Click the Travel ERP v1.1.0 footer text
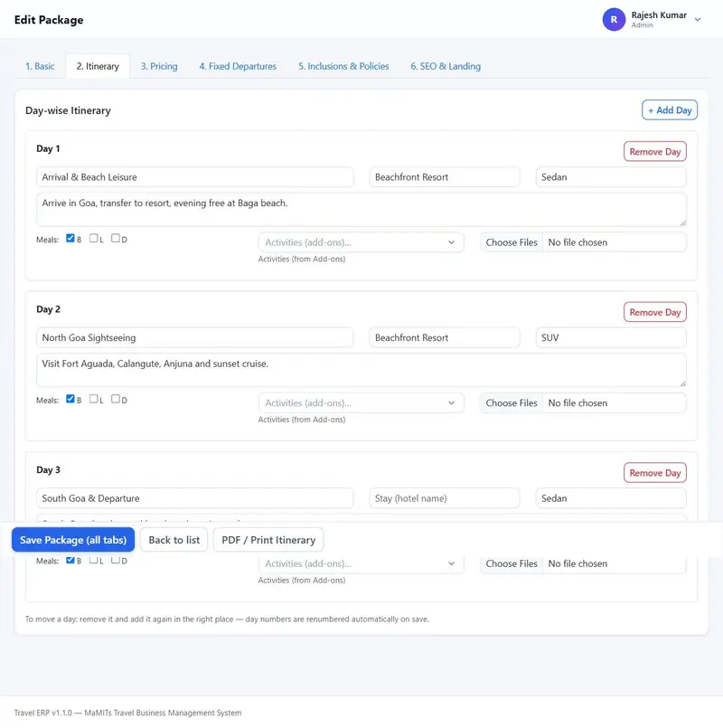Screen dimensions: 723x728 click(x=127, y=713)
